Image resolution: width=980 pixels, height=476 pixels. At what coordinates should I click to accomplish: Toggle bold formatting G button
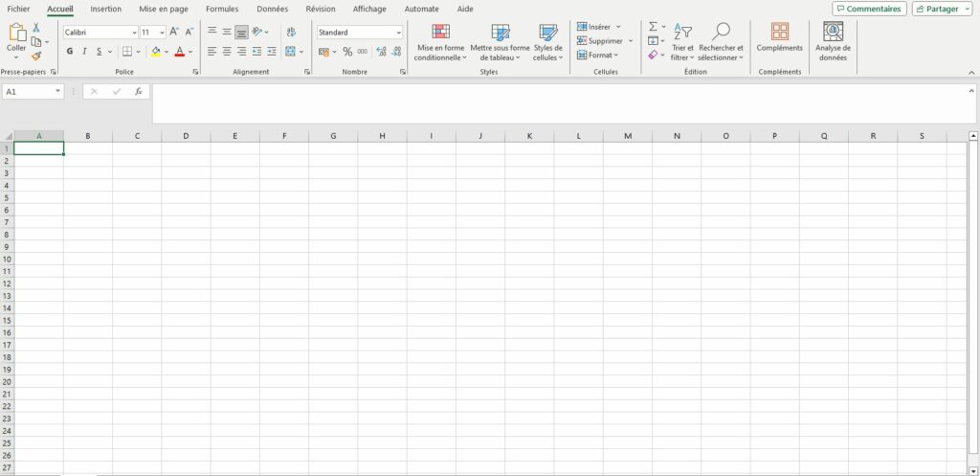(69, 52)
